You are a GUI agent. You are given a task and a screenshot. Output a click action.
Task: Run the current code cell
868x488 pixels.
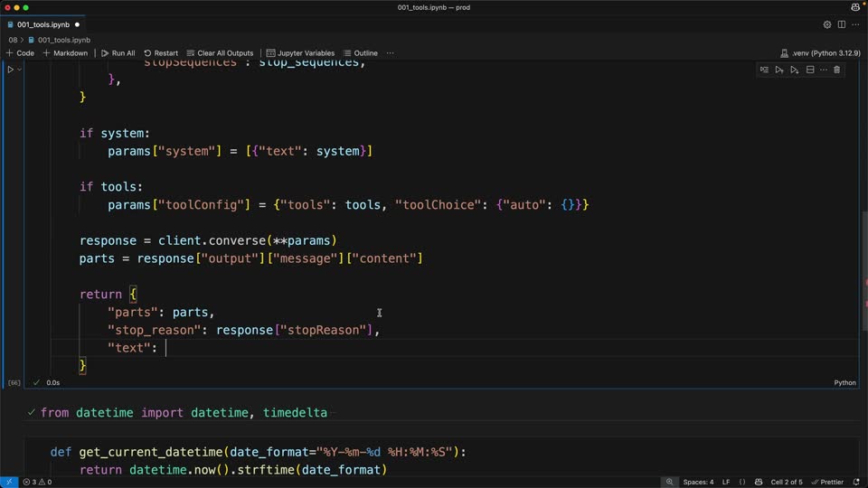point(10,70)
